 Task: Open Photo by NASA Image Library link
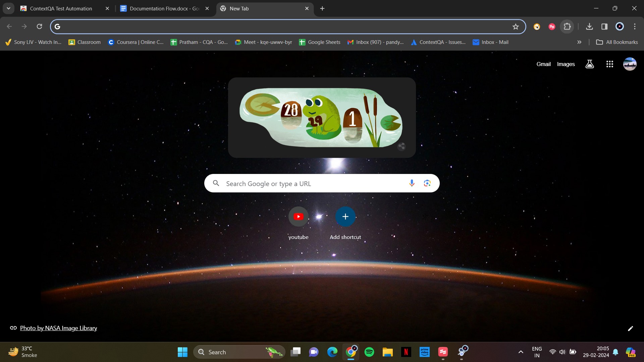click(58, 328)
